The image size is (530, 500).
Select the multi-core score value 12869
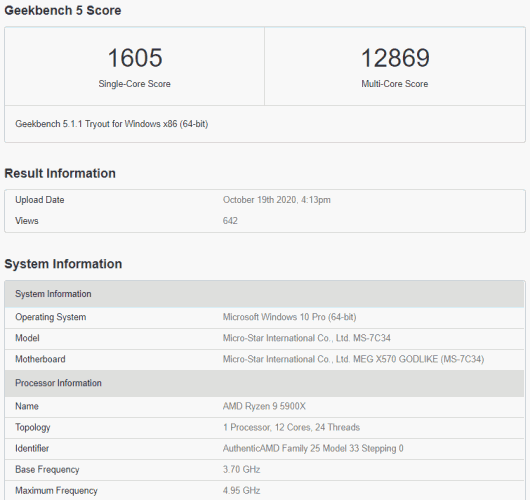click(x=395, y=57)
